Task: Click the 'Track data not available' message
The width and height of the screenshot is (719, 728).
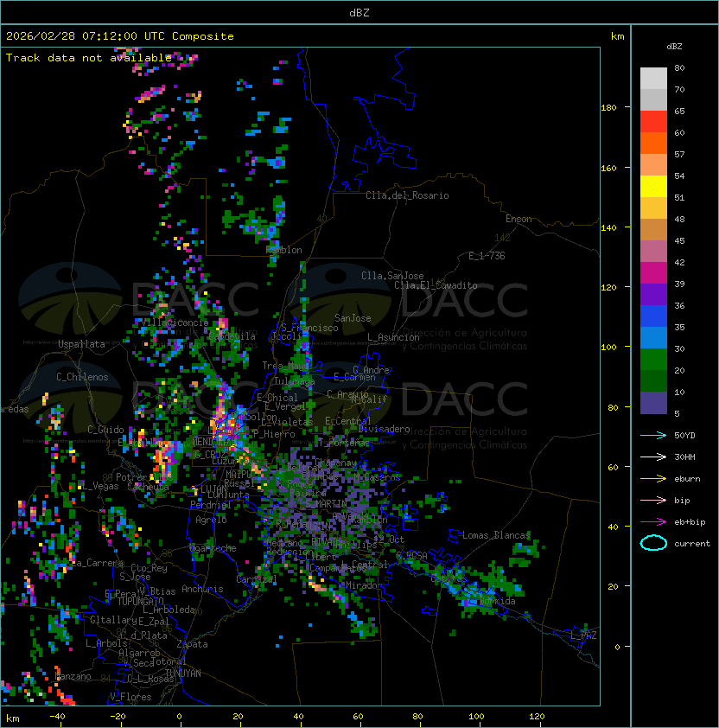Action: pos(89,58)
